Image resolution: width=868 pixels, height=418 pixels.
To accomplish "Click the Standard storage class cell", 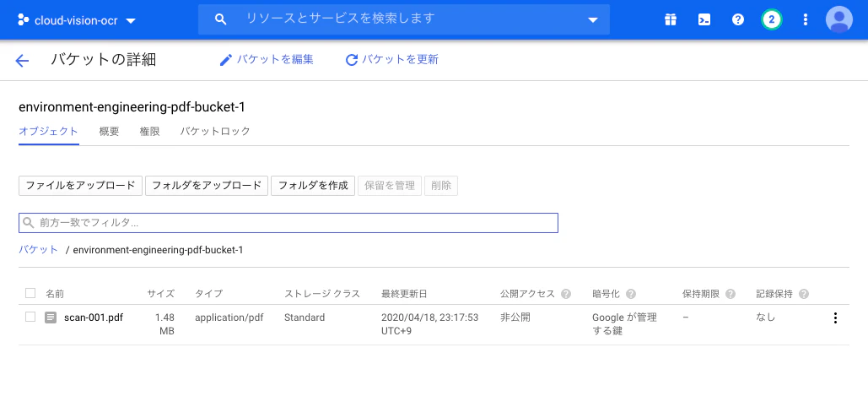I will pyautogui.click(x=305, y=318).
